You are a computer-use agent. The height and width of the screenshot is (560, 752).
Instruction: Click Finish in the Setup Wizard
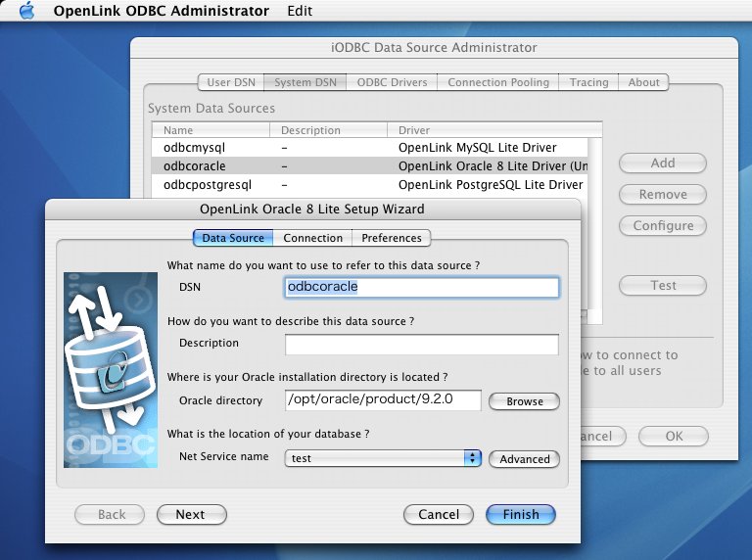pos(521,514)
